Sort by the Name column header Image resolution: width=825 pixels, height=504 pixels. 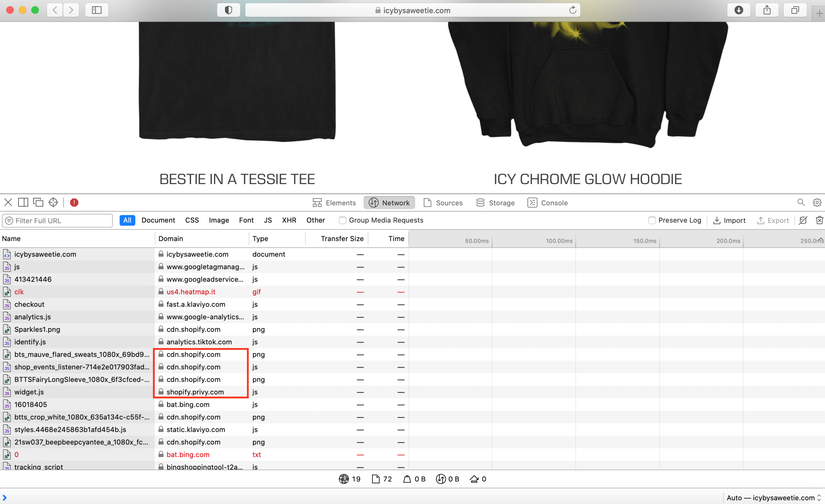77,238
